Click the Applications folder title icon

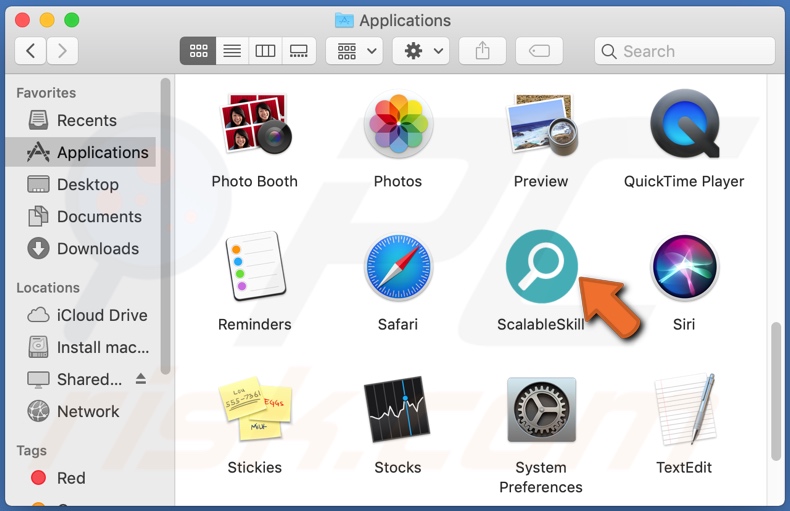tap(345, 21)
